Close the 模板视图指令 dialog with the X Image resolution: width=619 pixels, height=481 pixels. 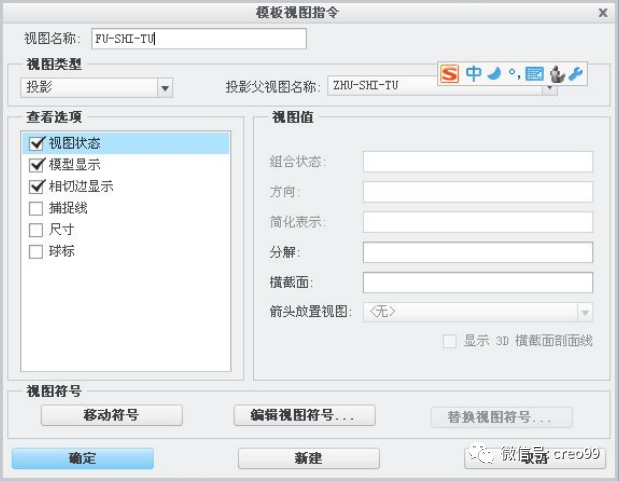click(x=602, y=12)
